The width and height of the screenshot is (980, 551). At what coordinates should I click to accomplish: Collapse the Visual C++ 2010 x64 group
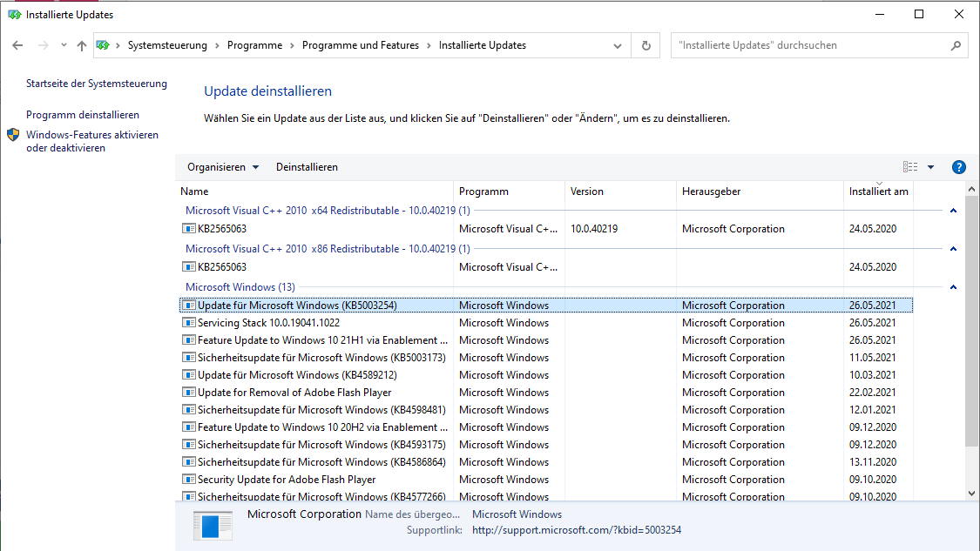[953, 211]
